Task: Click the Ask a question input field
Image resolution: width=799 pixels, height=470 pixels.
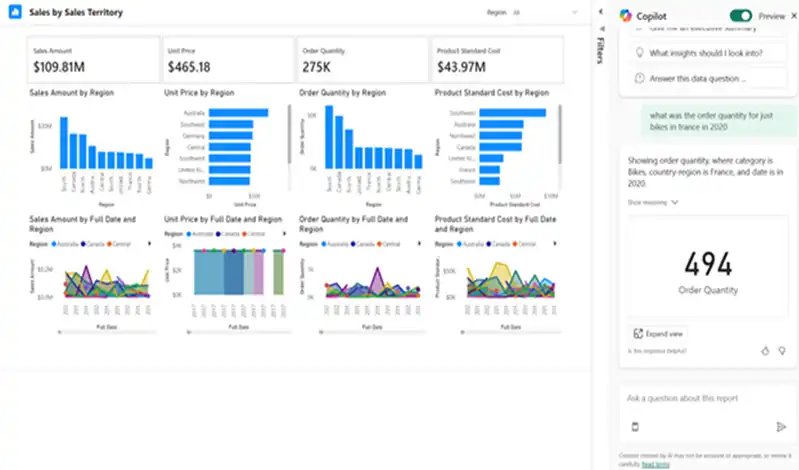Action: [707, 398]
